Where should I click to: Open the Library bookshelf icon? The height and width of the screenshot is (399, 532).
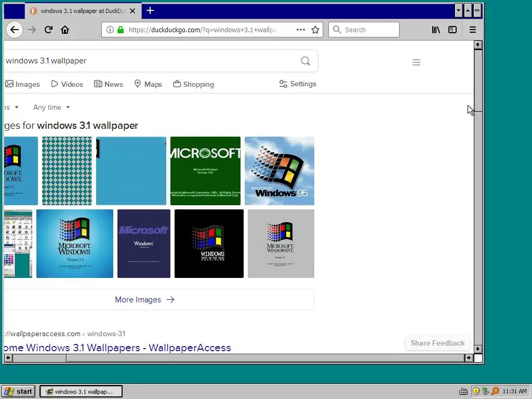pos(436,30)
